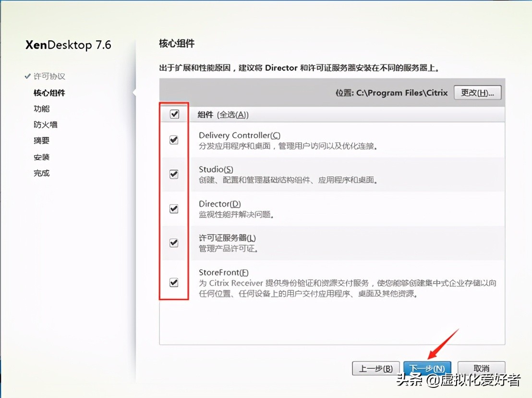Click the Delivery Controller(C) label

pyautogui.click(x=240, y=135)
